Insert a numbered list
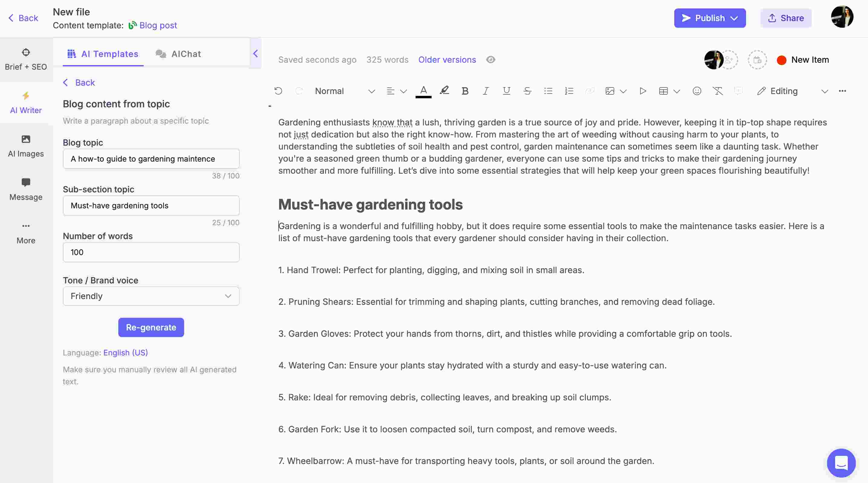Screen dimensions: 868x483 (569, 91)
